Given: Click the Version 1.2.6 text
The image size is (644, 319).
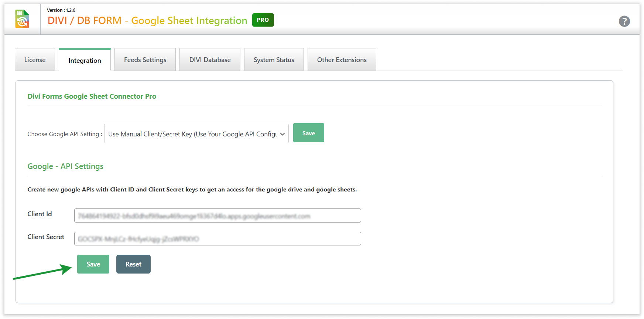Looking at the screenshot, I should point(61,10).
